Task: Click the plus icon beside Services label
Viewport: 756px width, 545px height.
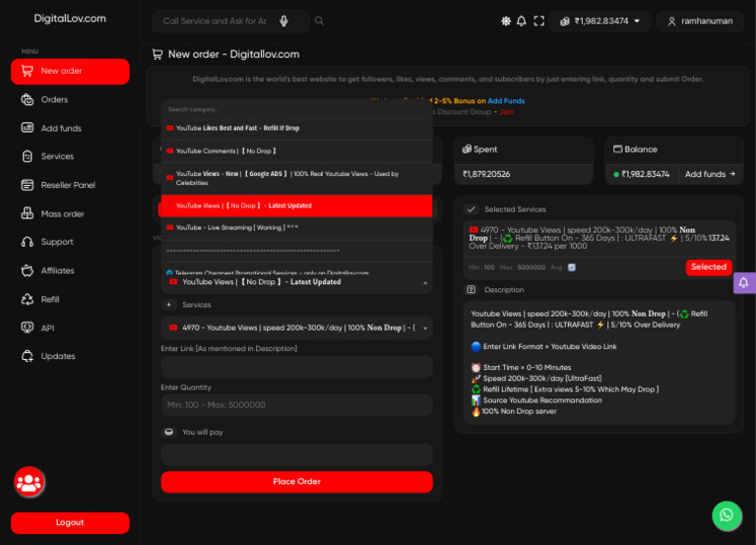Action: 168,305
